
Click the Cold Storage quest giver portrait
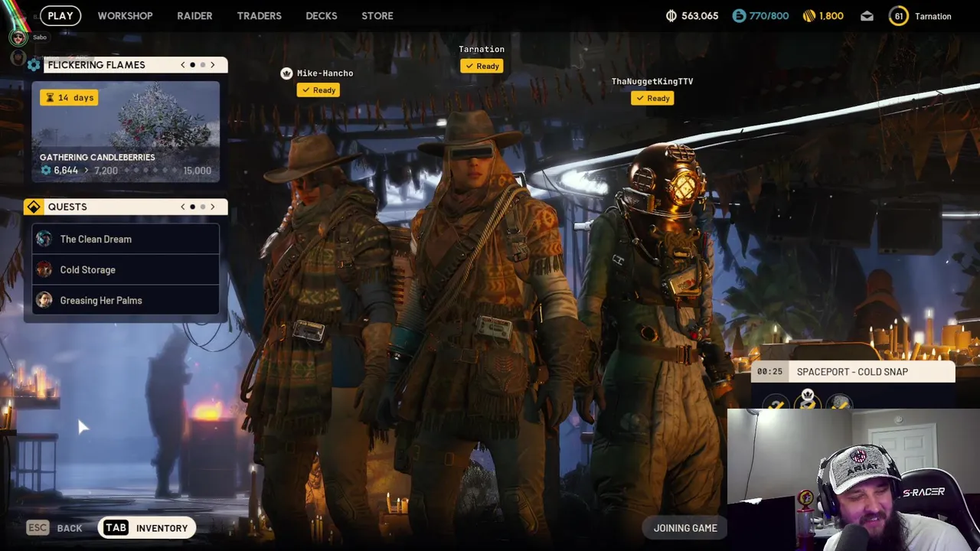tap(44, 269)
